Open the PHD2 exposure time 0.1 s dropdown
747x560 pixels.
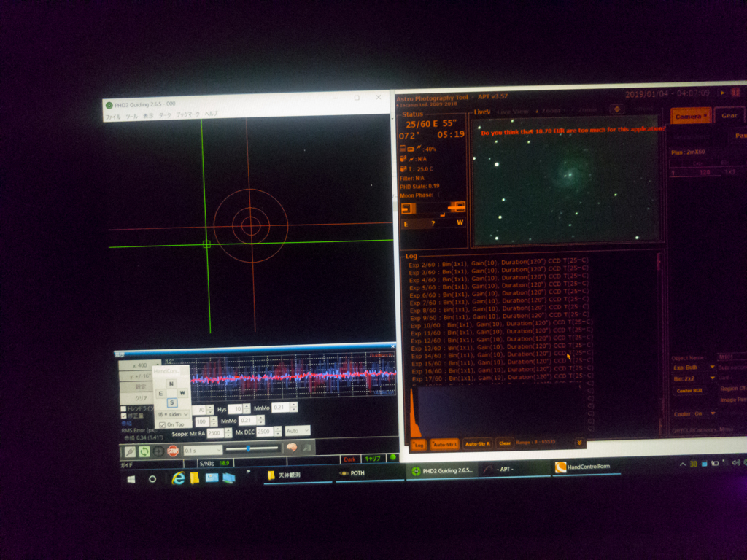coord(203,451)
